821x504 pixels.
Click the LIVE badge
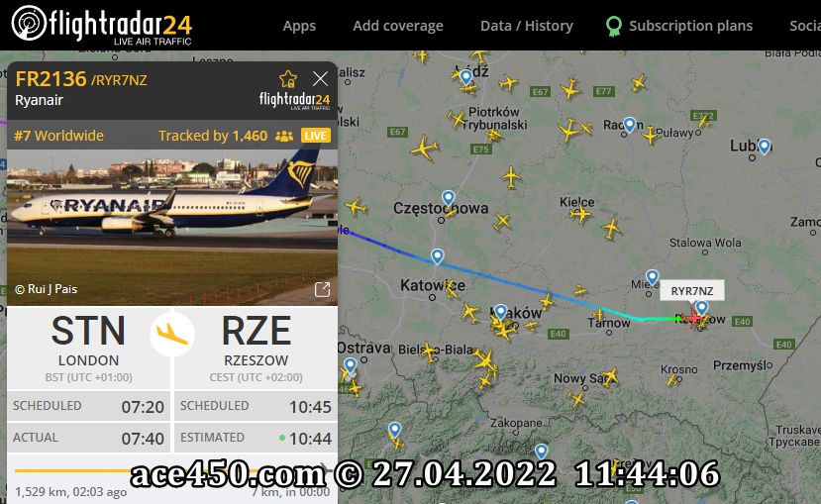coord(315,136)
